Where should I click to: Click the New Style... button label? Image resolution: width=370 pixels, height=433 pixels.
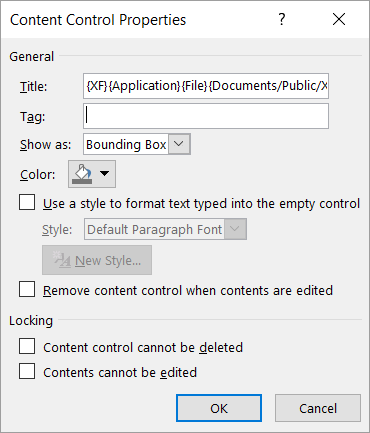[108, 261]
